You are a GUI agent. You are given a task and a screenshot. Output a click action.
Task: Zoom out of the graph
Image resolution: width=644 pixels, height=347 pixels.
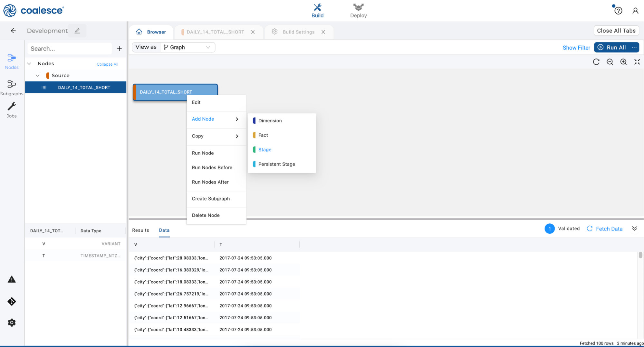tap(610, 62)
